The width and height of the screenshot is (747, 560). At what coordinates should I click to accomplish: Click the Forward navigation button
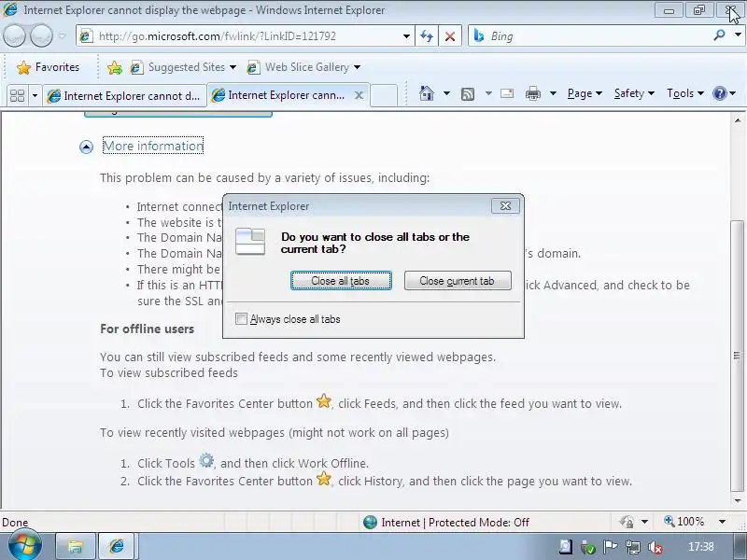click(x=41, y=35)
